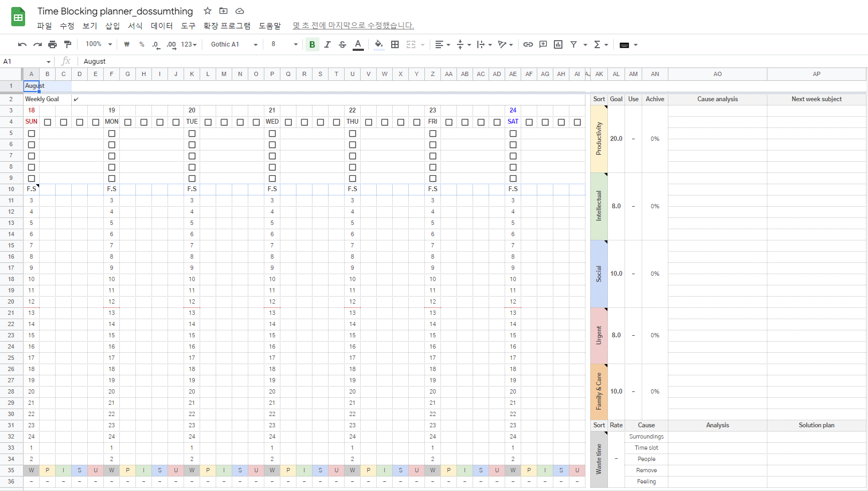Click the Redo arrow icon
This screenshot has height=491, width=868.
[37, 44]
